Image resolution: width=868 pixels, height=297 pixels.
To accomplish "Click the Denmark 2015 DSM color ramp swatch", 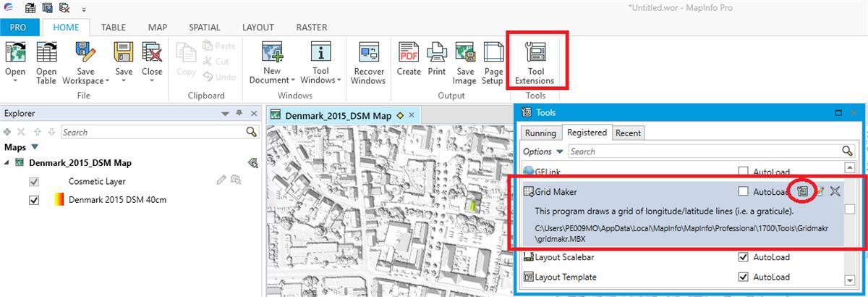I will point(59,200).
